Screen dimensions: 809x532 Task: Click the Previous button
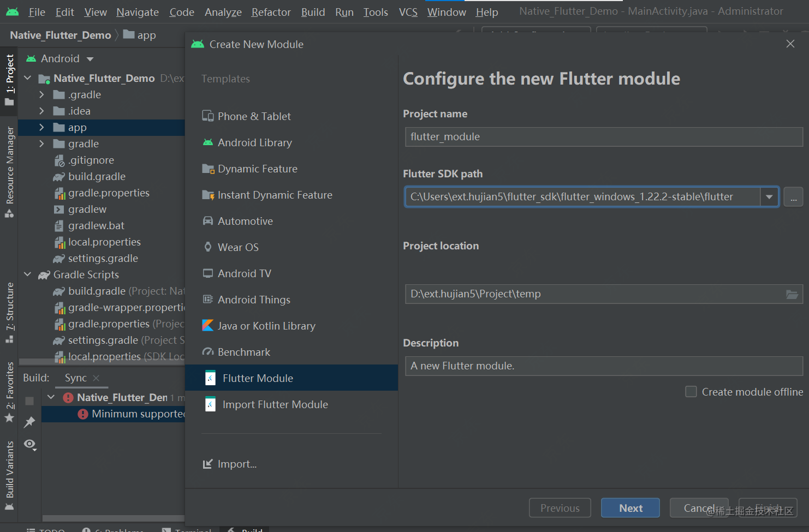point(560,508)
